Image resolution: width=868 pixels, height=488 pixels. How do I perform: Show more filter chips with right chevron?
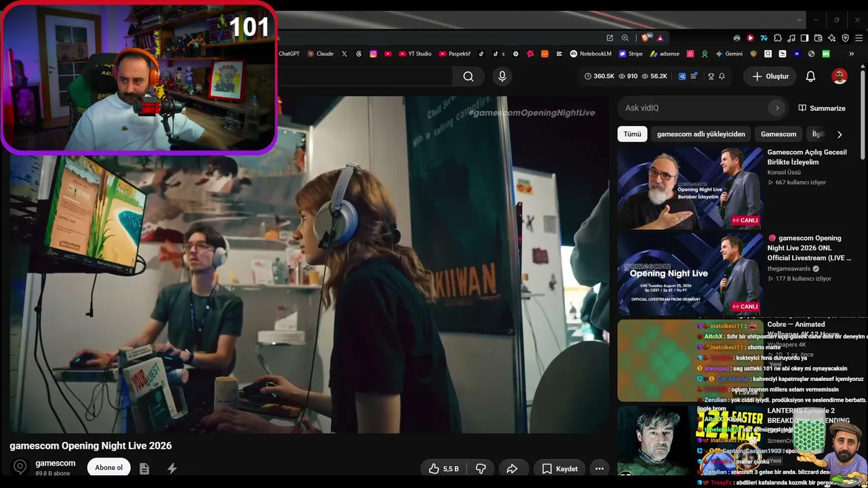point(840,134)
